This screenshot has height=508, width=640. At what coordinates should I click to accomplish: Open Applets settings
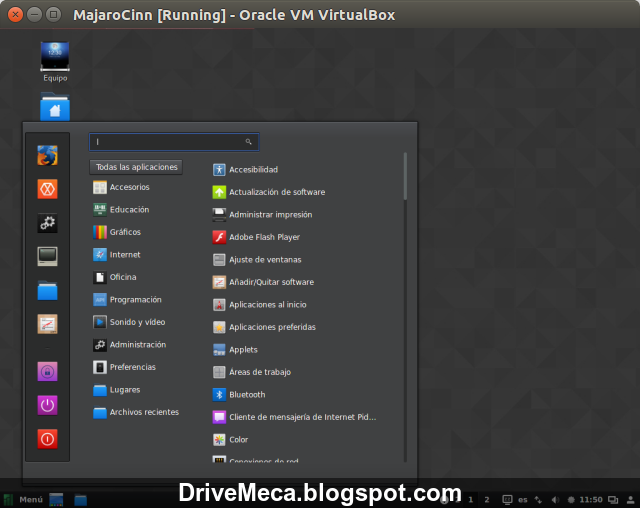click(x=235, y=350)
